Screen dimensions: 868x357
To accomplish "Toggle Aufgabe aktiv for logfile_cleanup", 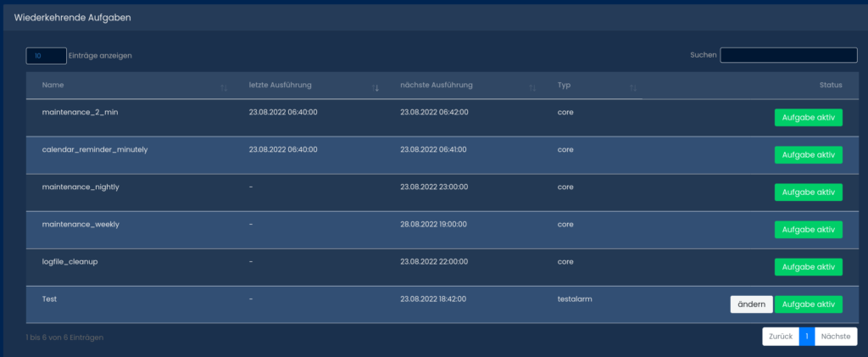I will click(808, 267).
